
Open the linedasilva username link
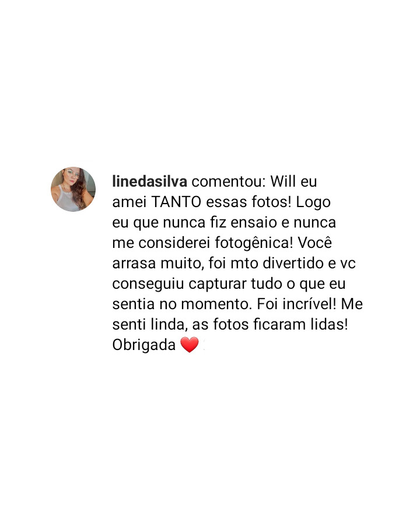[x=150, y=181]
